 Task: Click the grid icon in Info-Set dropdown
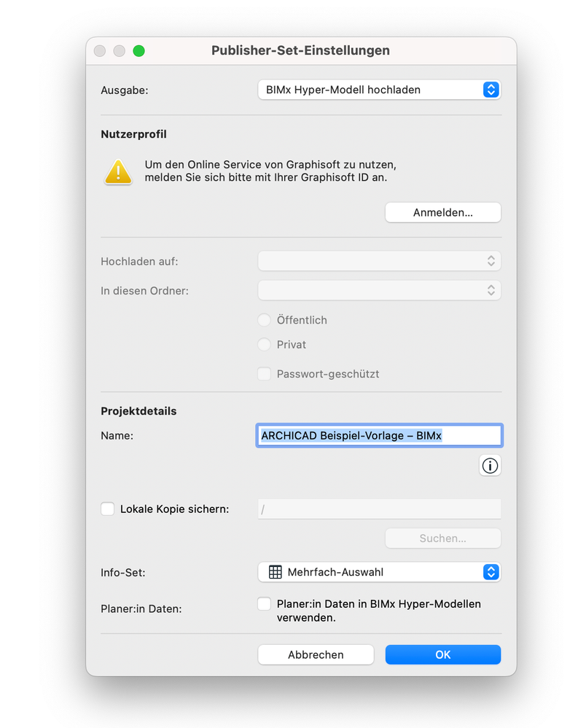[x=276, y=572]
